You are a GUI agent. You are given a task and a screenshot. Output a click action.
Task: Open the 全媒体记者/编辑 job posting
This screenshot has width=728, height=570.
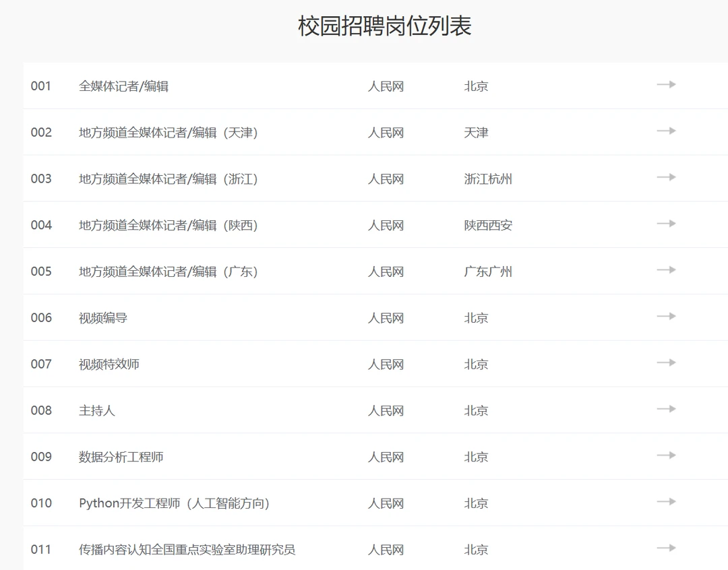[123, 86]
